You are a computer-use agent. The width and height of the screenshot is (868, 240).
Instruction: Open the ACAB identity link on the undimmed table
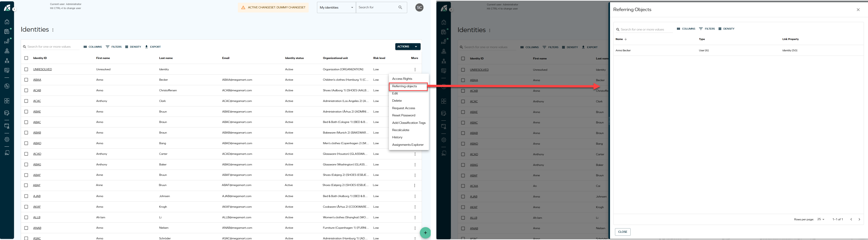37,91
